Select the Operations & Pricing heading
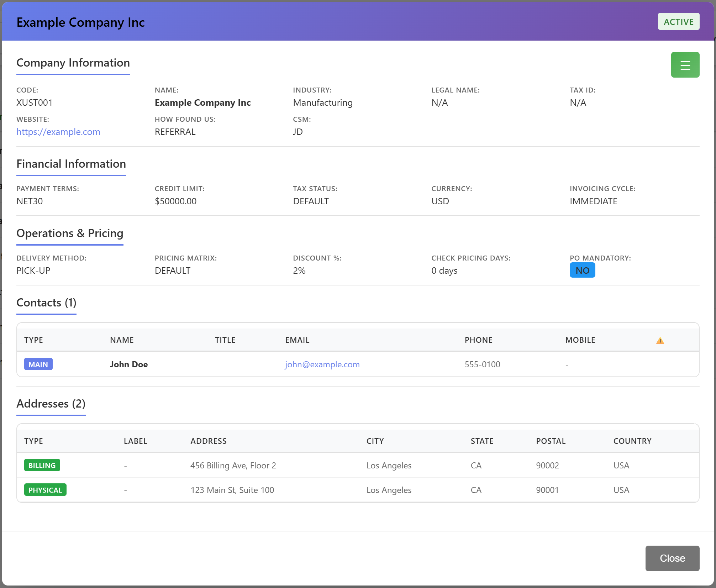 (70, 233)
